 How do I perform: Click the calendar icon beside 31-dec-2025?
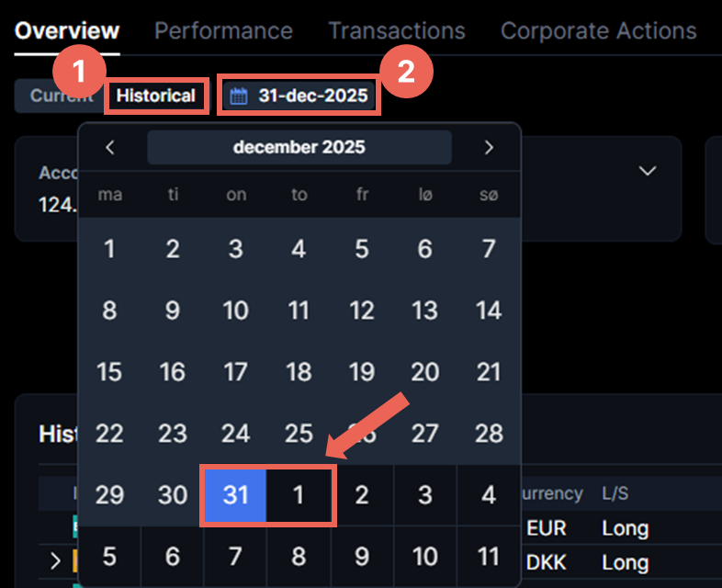pos(239,96)
